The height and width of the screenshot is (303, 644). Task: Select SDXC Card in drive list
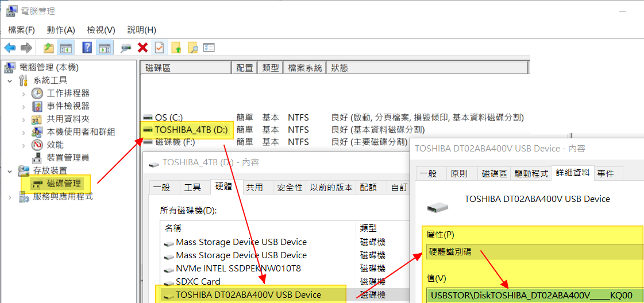pos(198,281)
